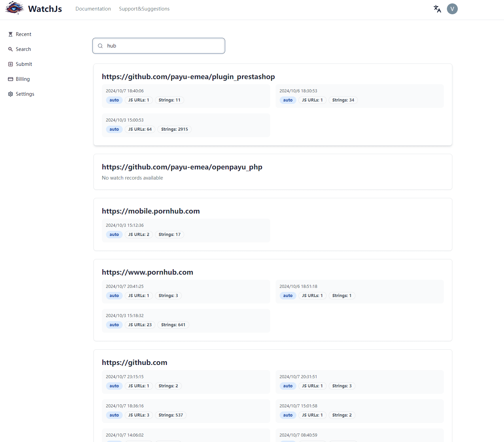Open the payu-emea/plugin_prestashop GitHub link heading
504x442 pixels.
pos(188,77)
